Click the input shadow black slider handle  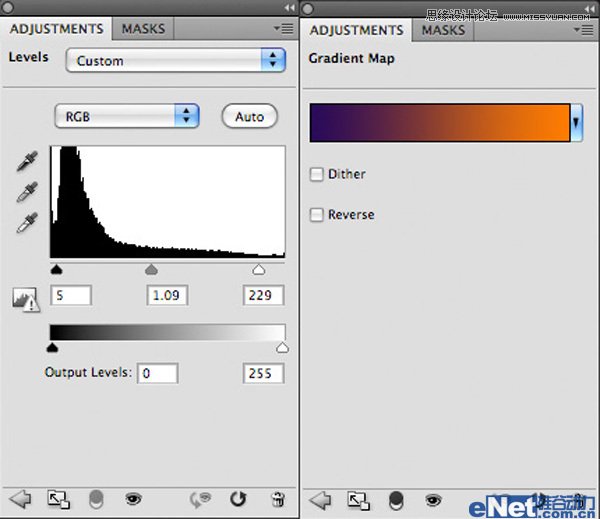click(56, 269)
